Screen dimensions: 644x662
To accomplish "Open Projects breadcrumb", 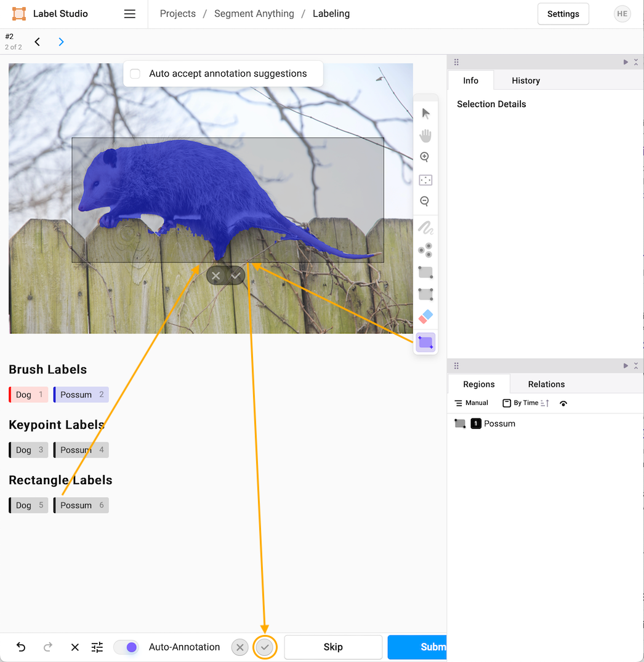I will click(x=177, y=14).
